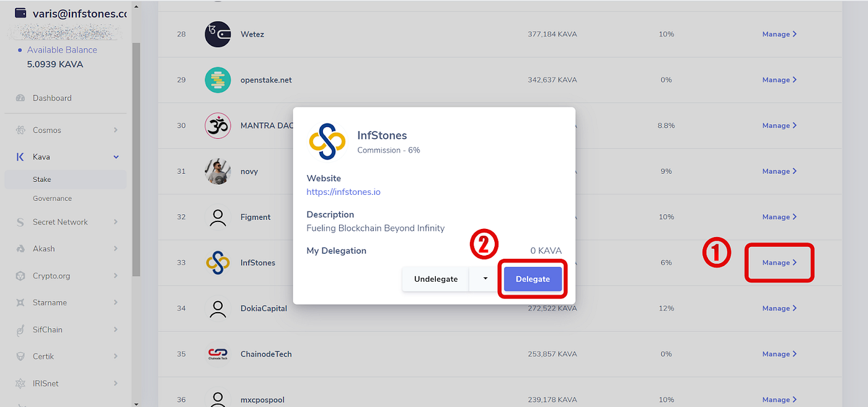Click the sidebar scrollbar up arrow
This screenshot has height=407, width=868.
click(x=136, y=6)
